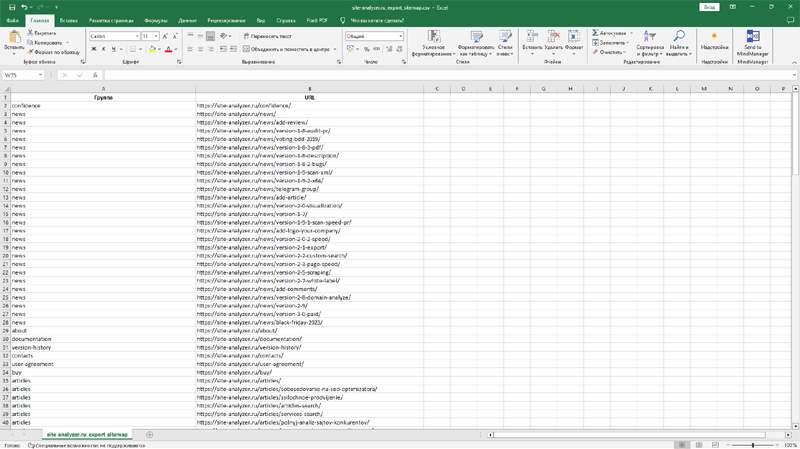
Task: Toggle Italic (К) formatting
Action: point(104,49)
